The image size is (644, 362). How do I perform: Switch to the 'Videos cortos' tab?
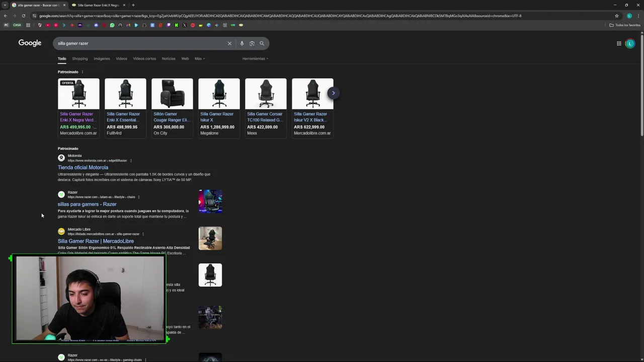(x=144, y=59)
